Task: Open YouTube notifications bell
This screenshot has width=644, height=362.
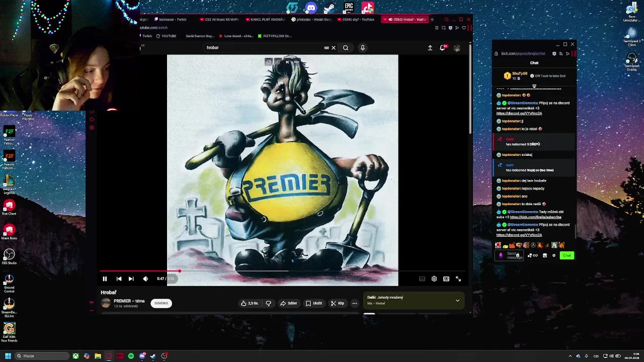Action: pyautogui.click(x=443, y=48)
